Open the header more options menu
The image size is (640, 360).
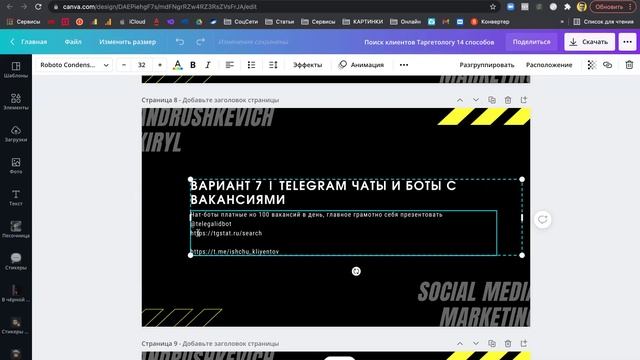(x=627, y=42)
